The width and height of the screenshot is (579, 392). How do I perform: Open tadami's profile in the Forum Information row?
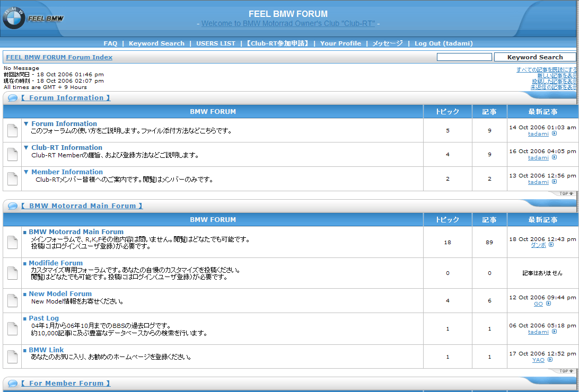pos(538,134)
